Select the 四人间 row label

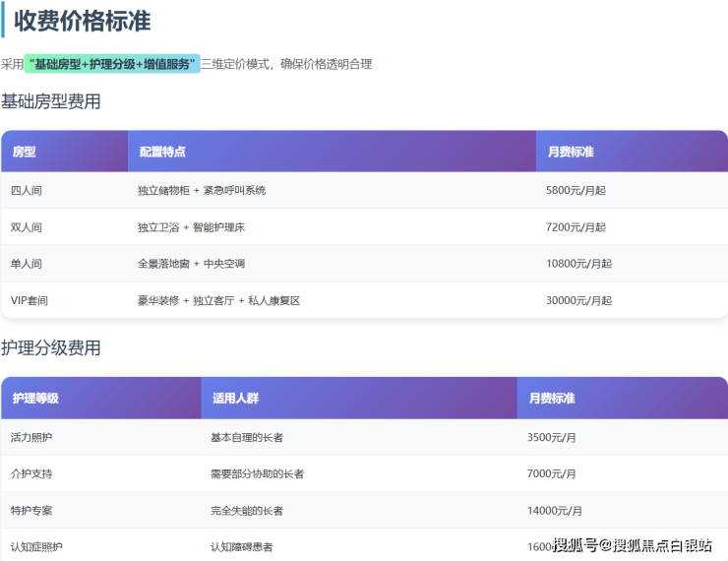click(x=27, y=191)
